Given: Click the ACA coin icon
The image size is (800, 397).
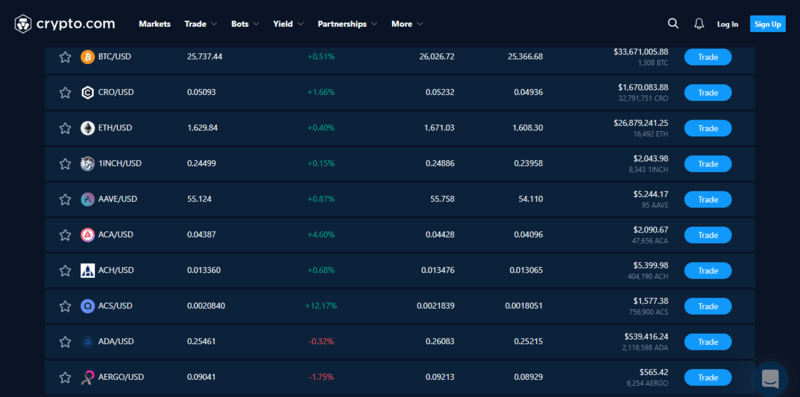Looking at the screenshot, I should (88, 235).
